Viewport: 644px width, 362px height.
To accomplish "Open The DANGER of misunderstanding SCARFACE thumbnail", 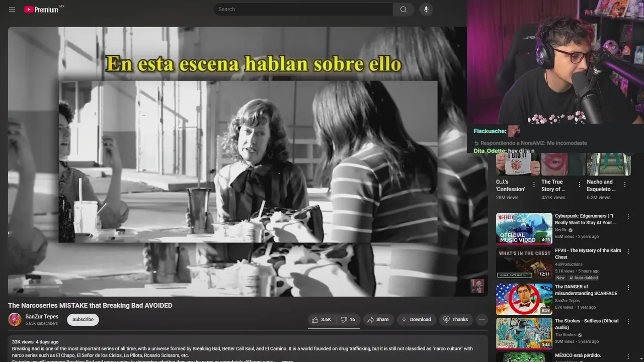I will tap(524, 299).
